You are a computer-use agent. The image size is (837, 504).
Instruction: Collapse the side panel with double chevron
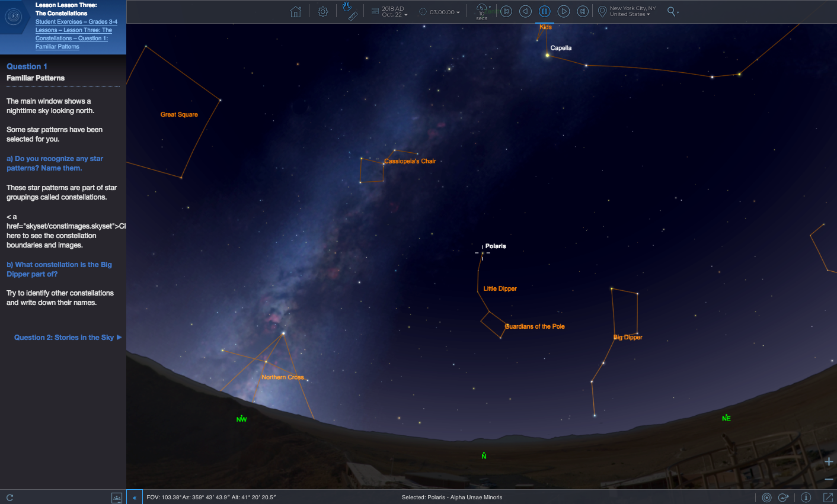(x=135, y=497)
